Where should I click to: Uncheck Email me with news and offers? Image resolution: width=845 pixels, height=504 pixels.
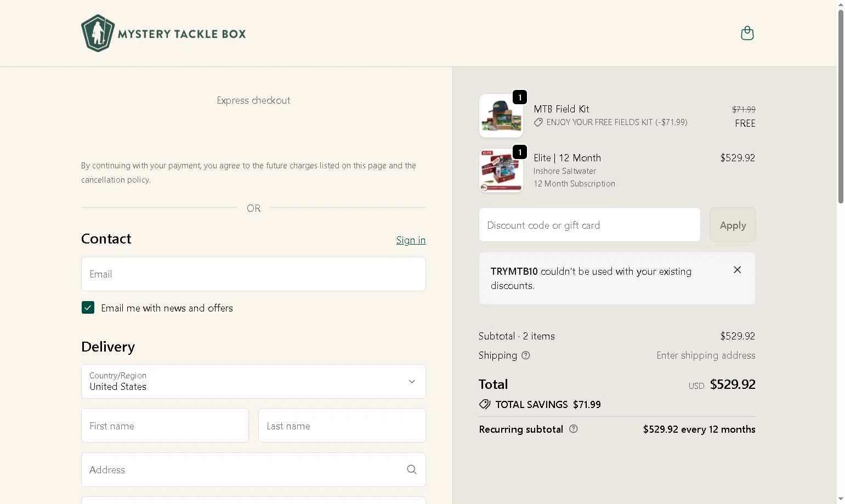coord(88,308)
